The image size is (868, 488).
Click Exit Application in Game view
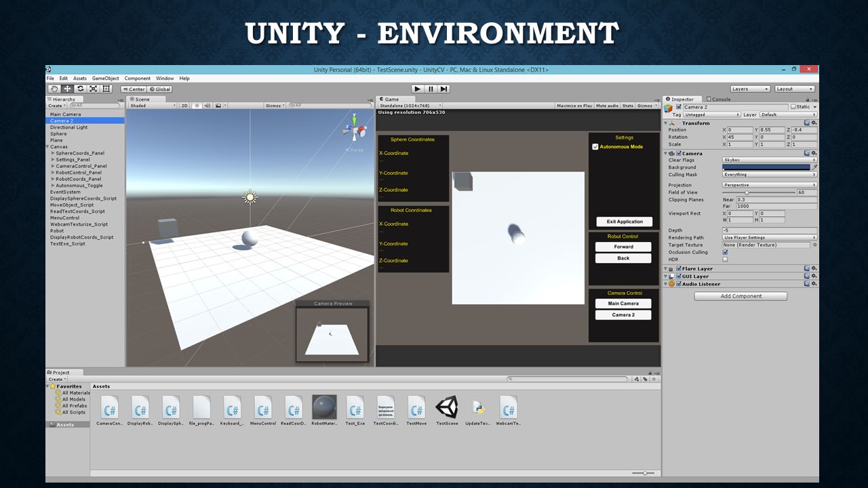coord(625,222)
